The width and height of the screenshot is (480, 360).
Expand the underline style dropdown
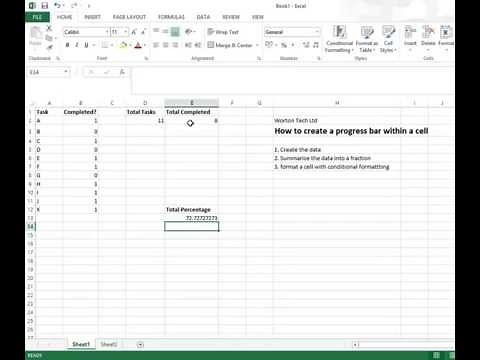(x=94, y=45)
